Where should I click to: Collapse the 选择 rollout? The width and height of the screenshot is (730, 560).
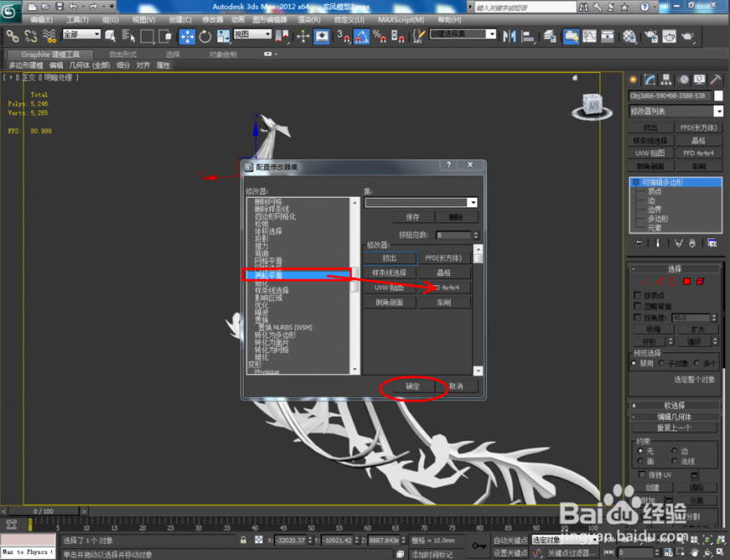coord(675,269)
